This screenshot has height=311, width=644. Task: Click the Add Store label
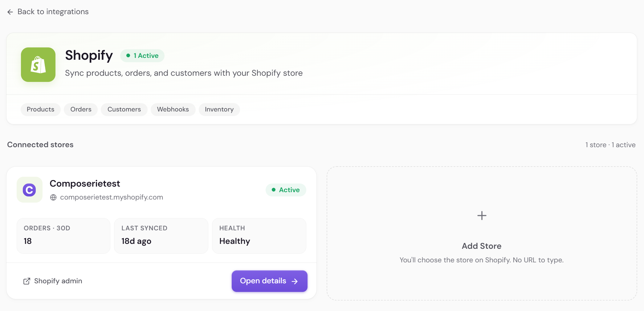(x=482, y=246)
